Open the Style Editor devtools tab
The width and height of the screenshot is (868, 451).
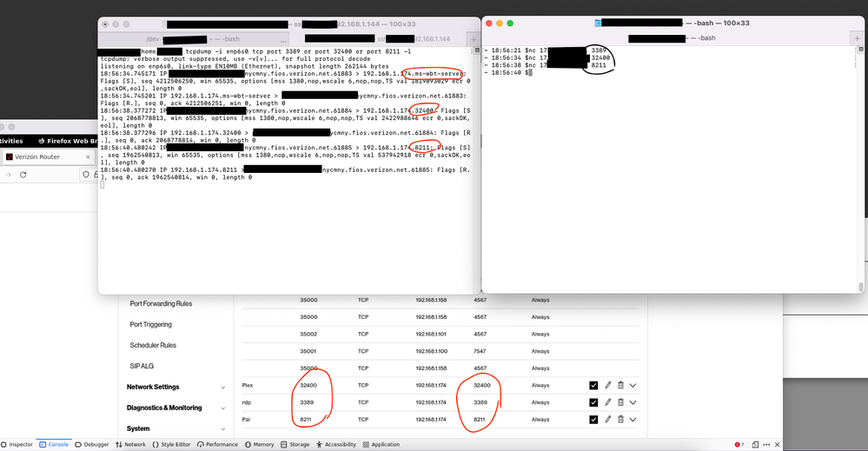171,444
